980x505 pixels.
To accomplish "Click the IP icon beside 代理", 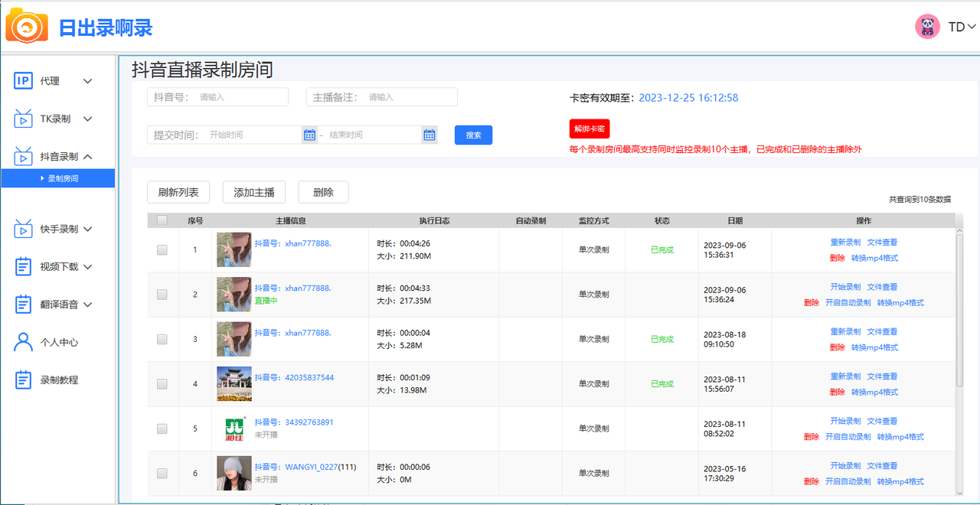I will coord(24,81).
